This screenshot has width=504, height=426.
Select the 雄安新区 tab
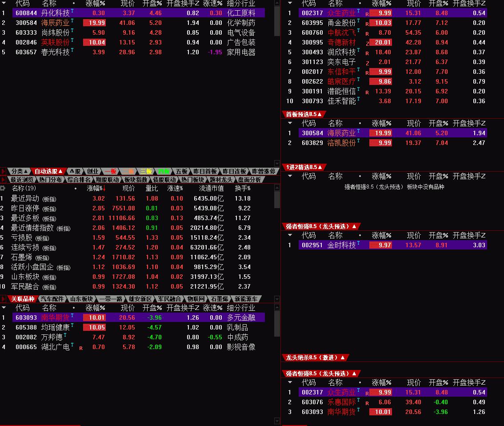140,299
